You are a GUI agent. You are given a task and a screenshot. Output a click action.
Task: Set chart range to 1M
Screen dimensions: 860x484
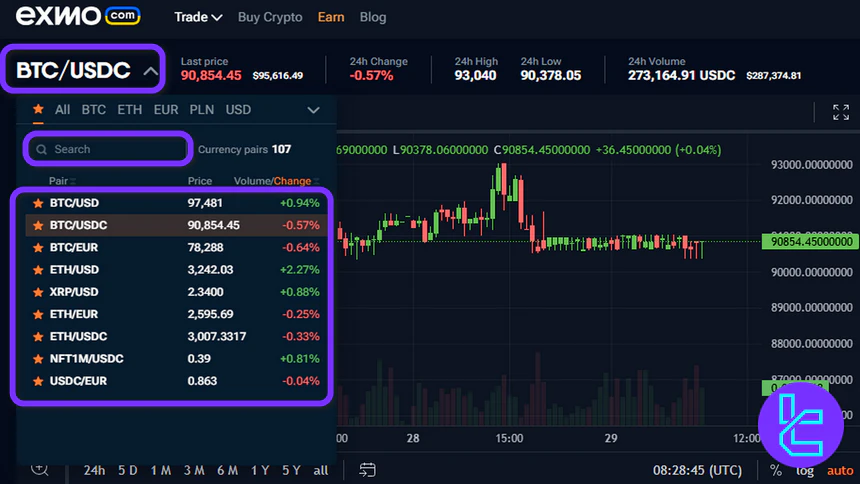point(161,470)
